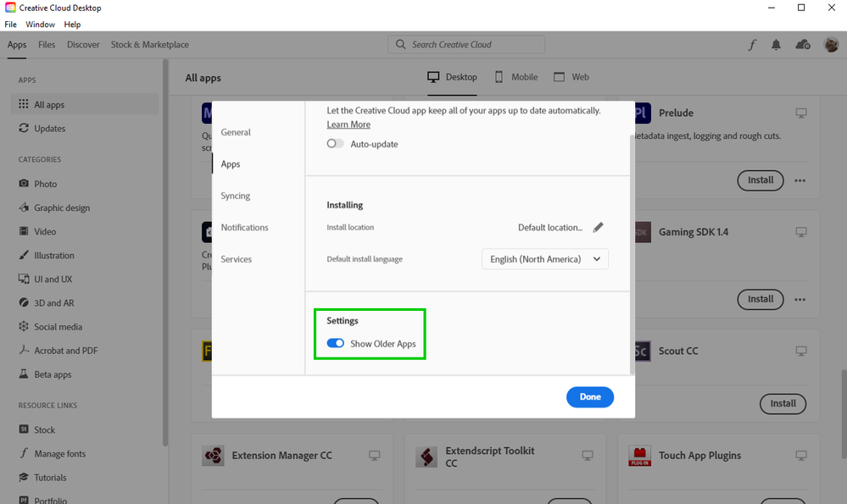Click the Prelude app icon
The height and width of the screenshot is (504, 847).
coord(643,113)
